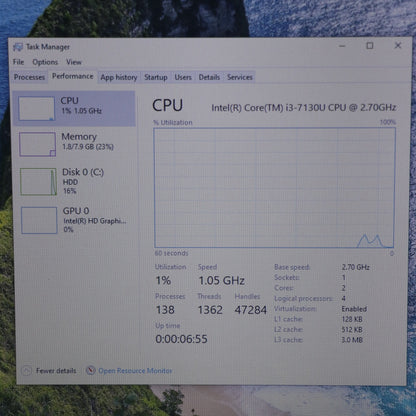Select the GPU 0 graph thumbnail
Screen dimensions: 416x416
(39, 220)
